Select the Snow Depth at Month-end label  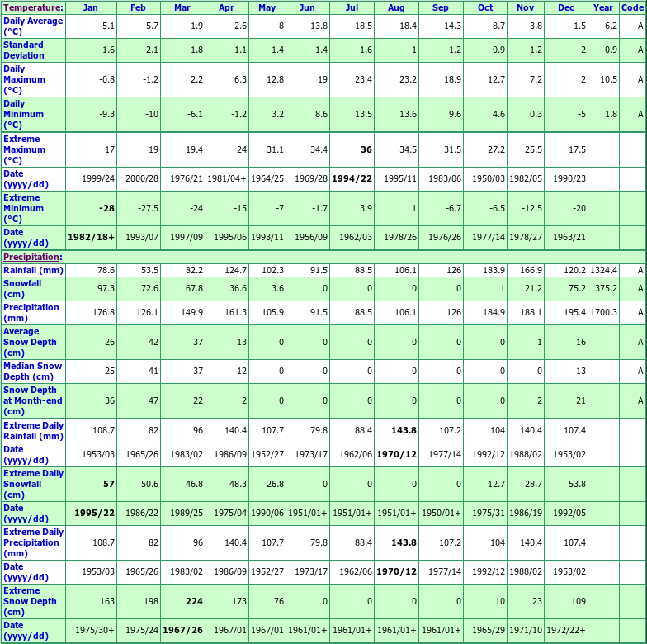pyautogui.click(x=31, y=400)
